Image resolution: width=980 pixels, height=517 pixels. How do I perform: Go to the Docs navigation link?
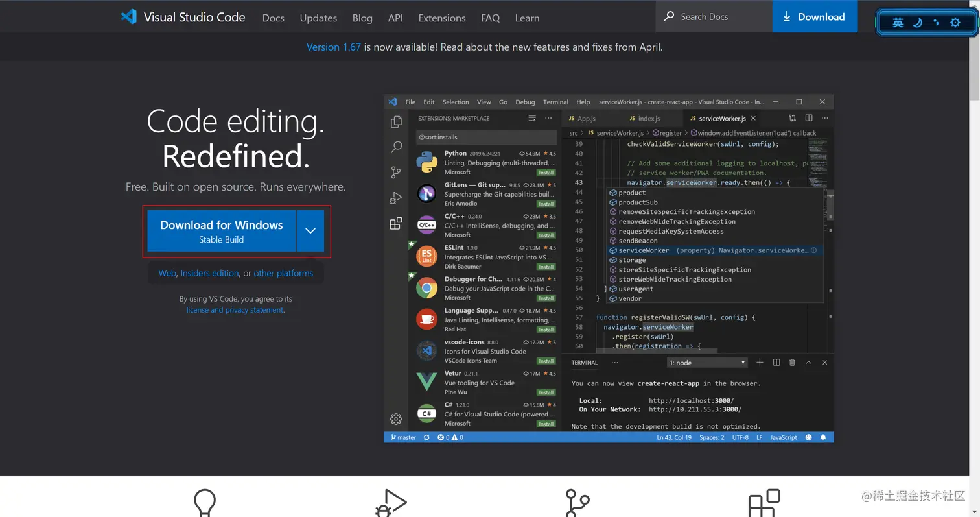click(x=274, y=18)
